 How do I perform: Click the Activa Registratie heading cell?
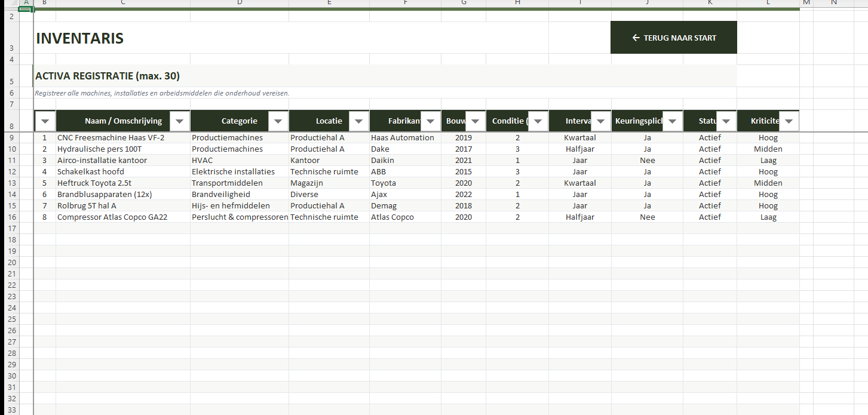pyautogui.click(x=108, y=76)
